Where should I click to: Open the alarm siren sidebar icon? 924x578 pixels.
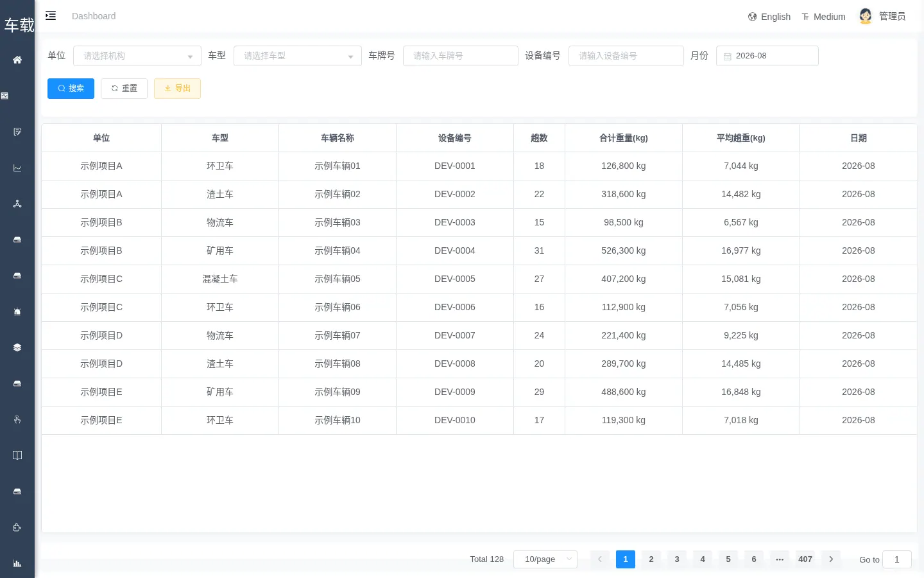pos(17,311)
